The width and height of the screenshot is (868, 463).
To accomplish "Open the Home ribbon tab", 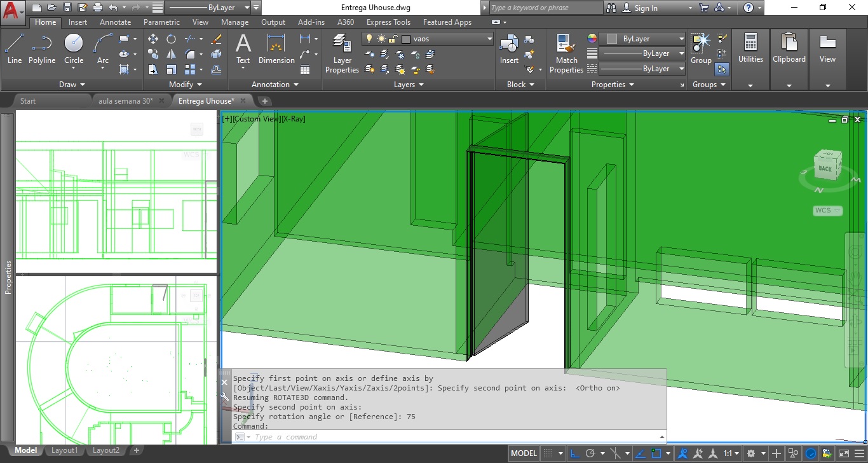I will [x=46, y=22].
